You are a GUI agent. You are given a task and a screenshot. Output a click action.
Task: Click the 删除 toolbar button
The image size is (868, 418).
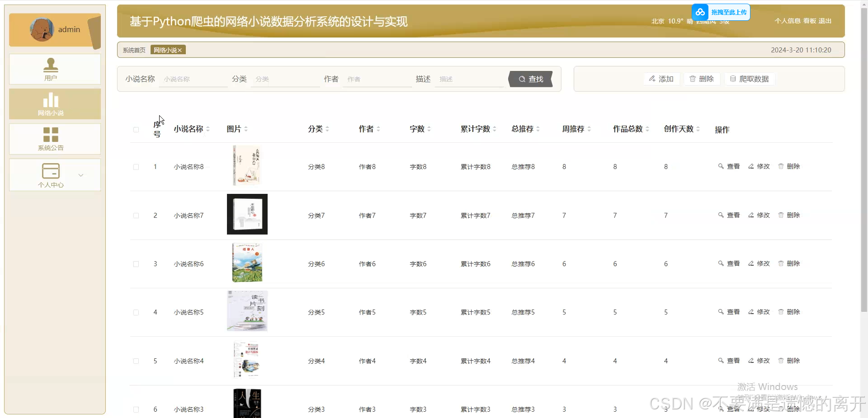702,79
